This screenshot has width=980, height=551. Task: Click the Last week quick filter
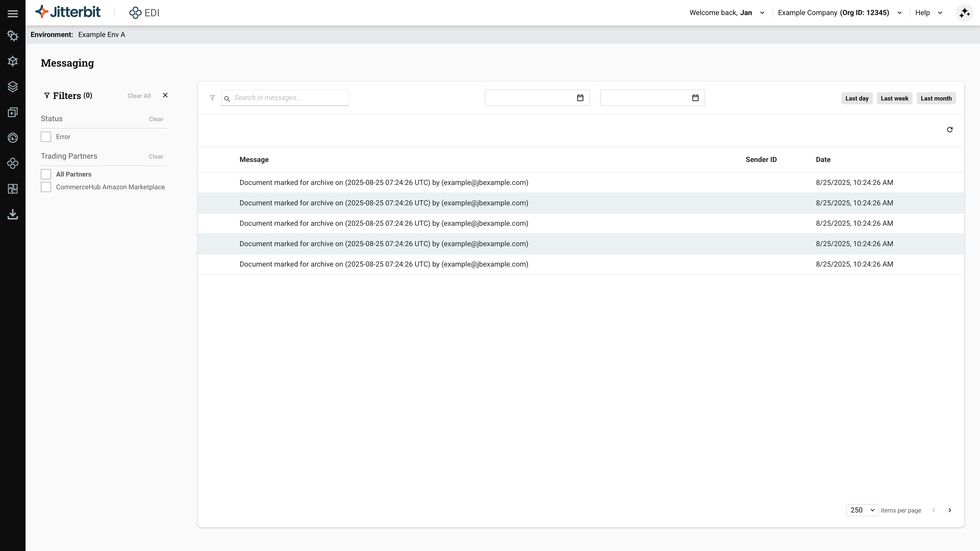[894, 98]
